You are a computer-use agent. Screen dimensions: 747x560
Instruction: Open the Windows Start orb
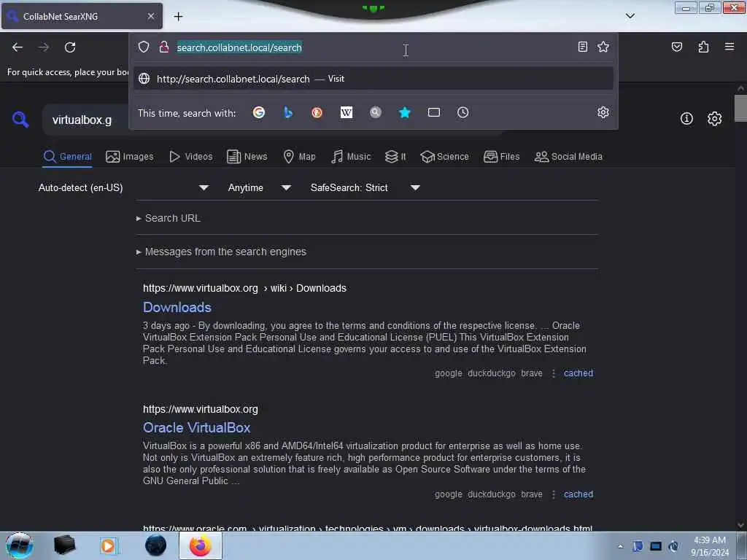coord(20,545)
